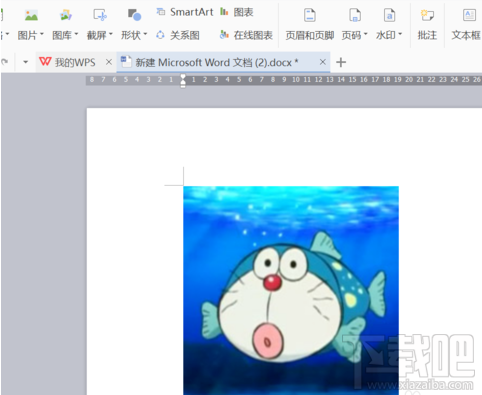Click the Shapes (形状) icon
Image resolution: width=482 pixels, height=395 pixels.
[134, 15]
